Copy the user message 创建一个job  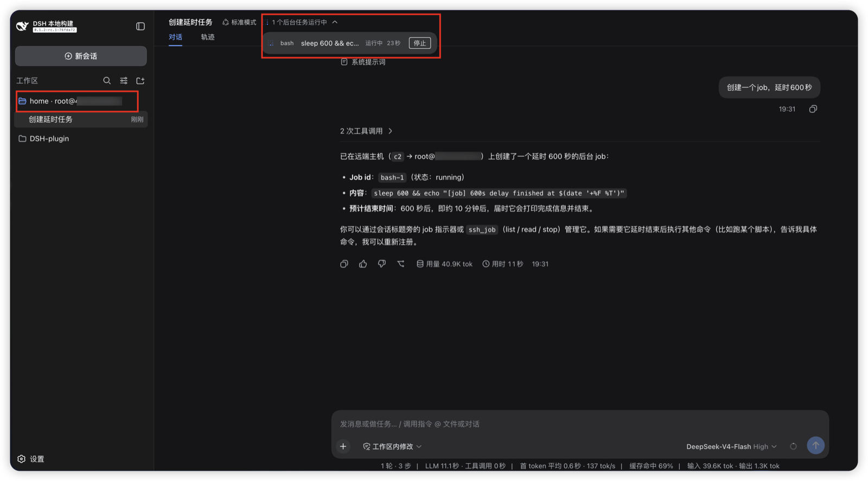[x=813, y=109]
